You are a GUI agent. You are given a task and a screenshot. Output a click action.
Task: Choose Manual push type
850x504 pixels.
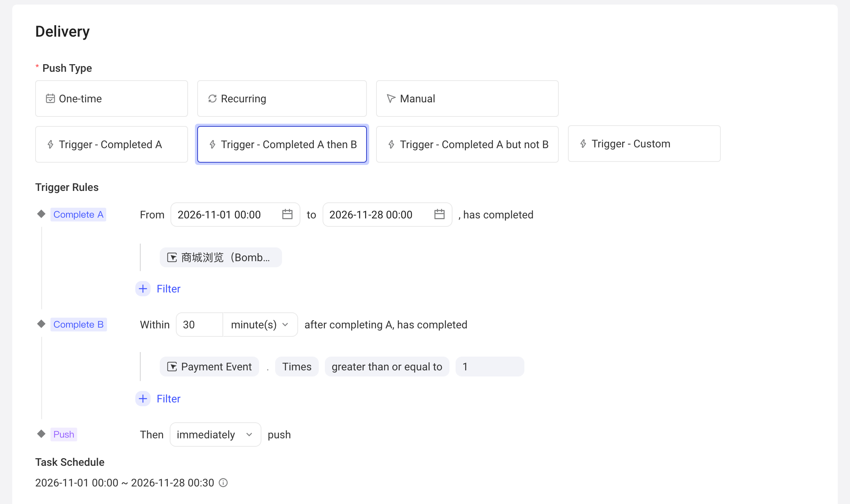pyautogui.click(x=467, y=99)
